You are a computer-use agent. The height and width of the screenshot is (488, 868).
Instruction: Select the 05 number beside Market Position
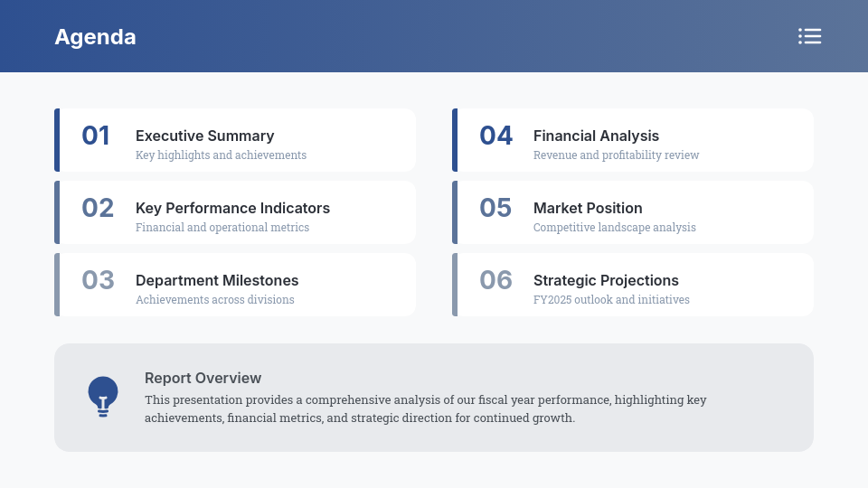pyautogui.click(x=495, y=208)
